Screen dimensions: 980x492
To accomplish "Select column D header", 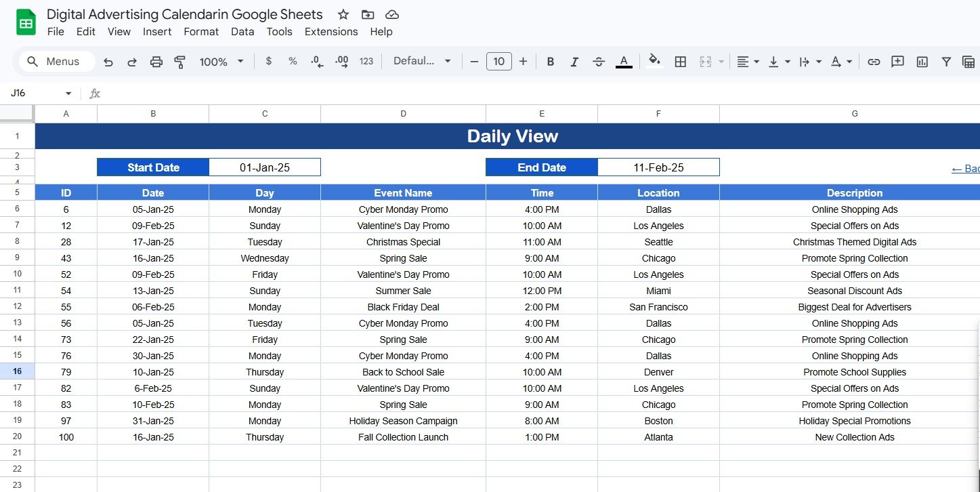I will click(x=403, y=114).
